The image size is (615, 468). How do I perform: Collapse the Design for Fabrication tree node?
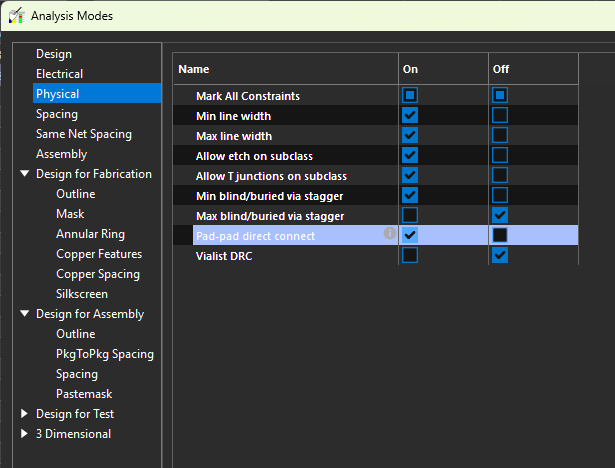click(x=25, y=174)
